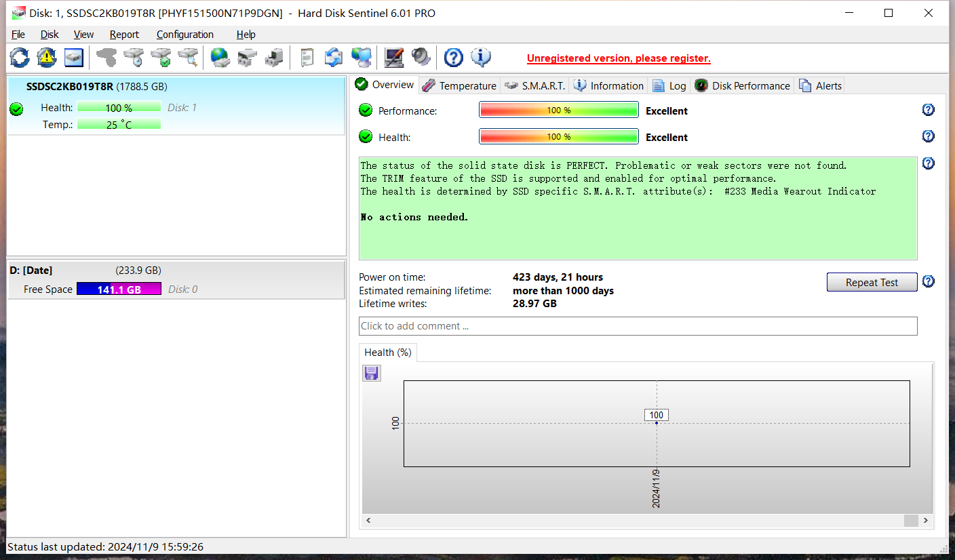Viewport: 955px width, 560px height.
Task: Click the blue globe disk toolbar icon
Action: 220,58
